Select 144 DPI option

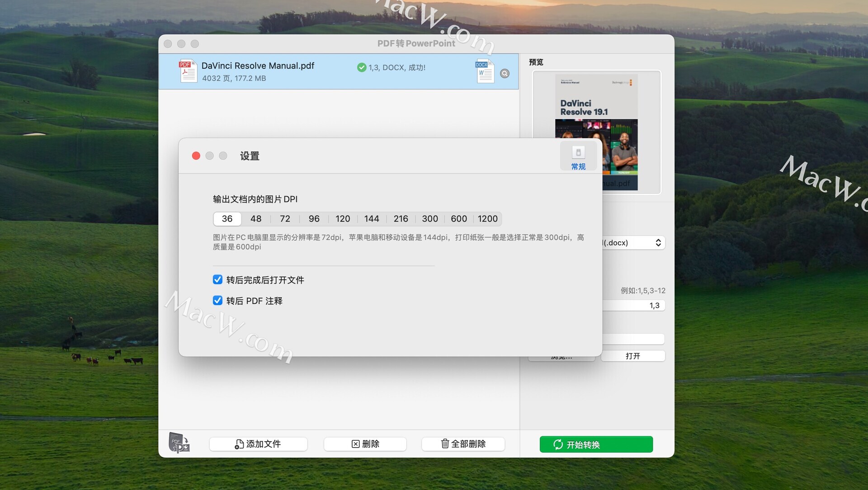pos(372,219)
